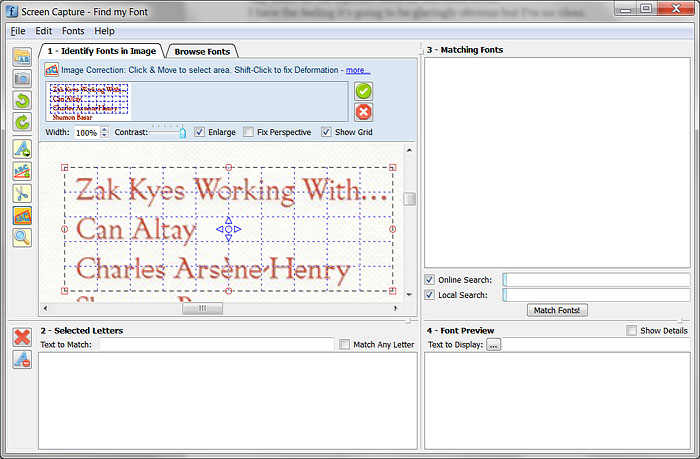Click bottom-left corner handle of selection
Image resolution: width=700 pixels, height=459 pixels.
pos(64,291)
